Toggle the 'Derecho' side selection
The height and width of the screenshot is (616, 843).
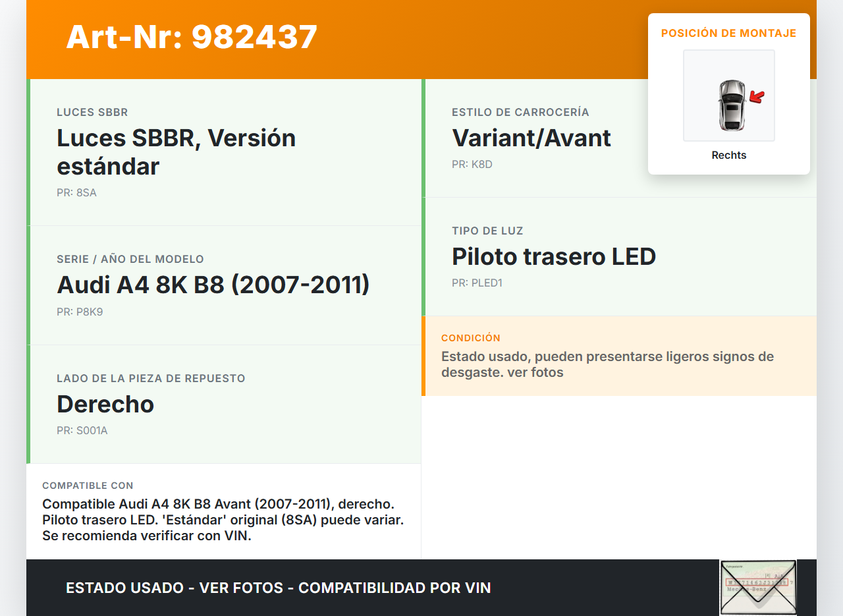coord(105,405)
